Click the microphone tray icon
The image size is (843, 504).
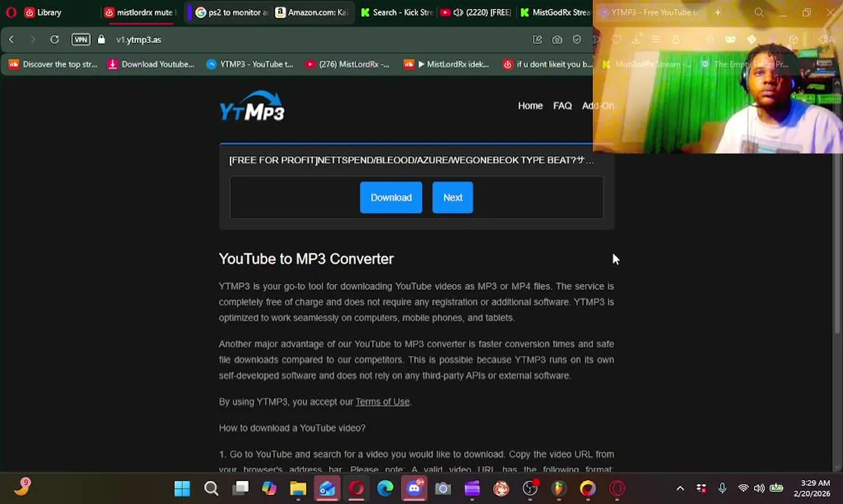click(x=722, y=489)
